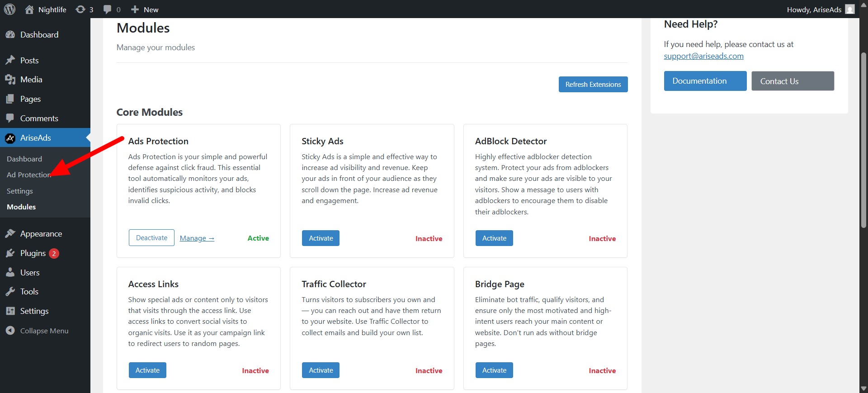This screenshot has height=393, width=868.
Task: Click the Tools wrench icon
Action: point(10,292)
